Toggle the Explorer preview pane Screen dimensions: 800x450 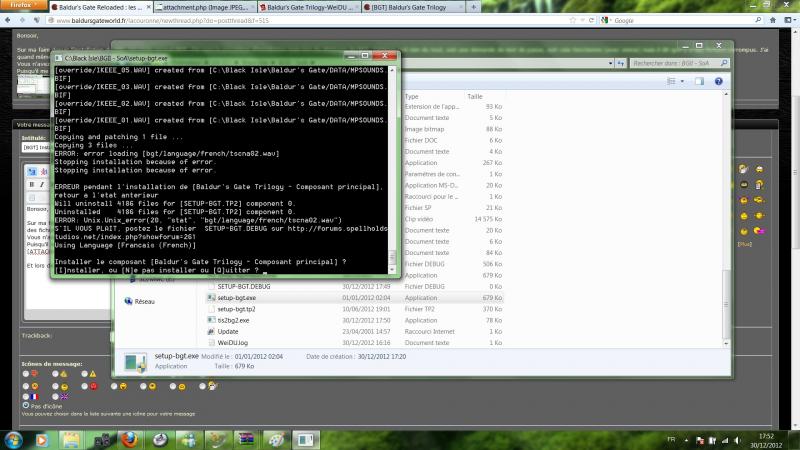pos(699,82)
